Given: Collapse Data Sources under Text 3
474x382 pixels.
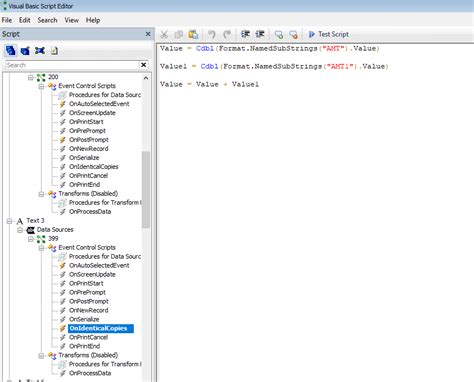Looking at the screenshot, I should coord(20,230).
